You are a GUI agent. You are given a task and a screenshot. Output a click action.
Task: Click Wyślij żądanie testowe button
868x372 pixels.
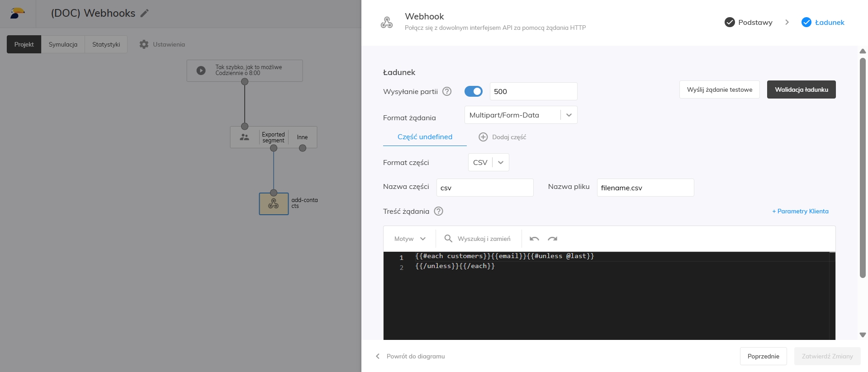click(719, 89)
